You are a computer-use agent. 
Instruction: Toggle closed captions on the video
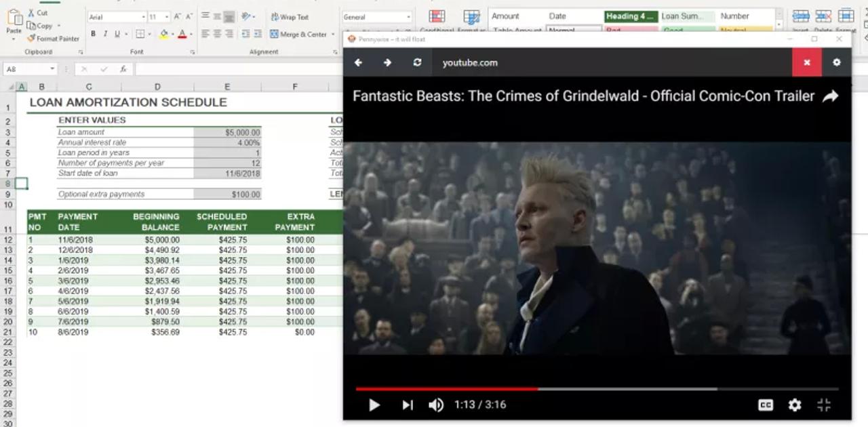(765, 405)
